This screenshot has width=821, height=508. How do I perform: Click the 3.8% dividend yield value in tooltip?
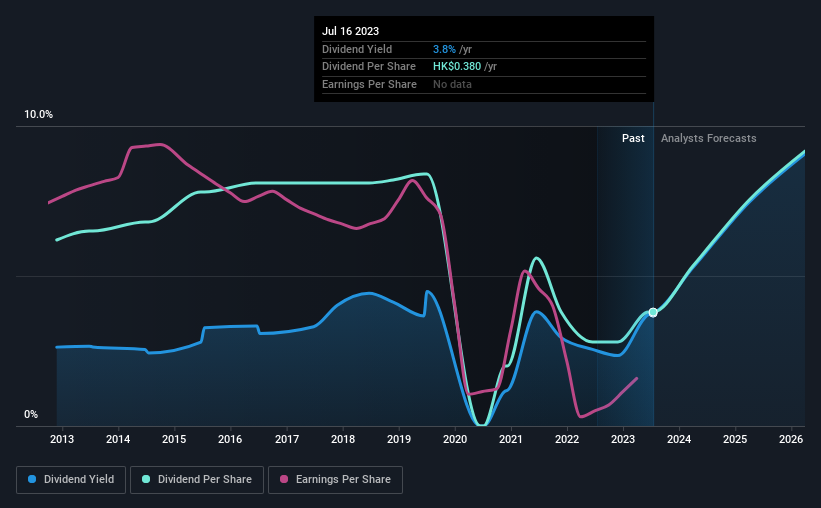(444, 49)
